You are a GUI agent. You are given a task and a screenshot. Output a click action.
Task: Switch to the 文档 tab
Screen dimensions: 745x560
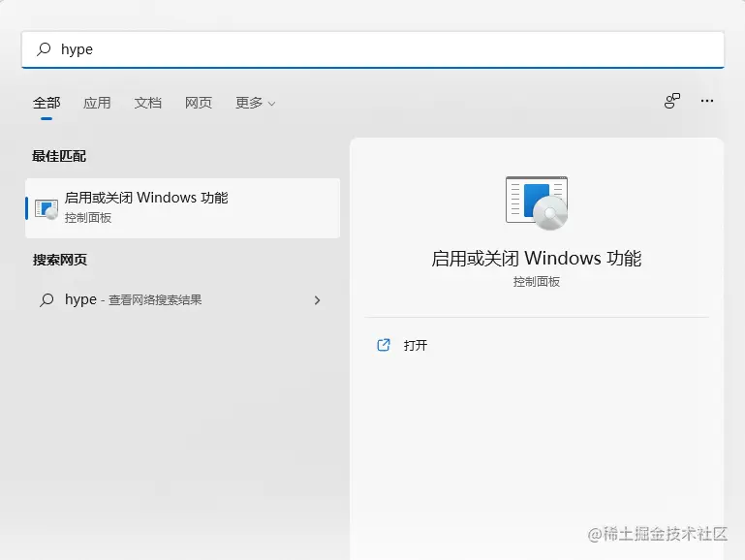pyautogui.click(x=148, y=103)
